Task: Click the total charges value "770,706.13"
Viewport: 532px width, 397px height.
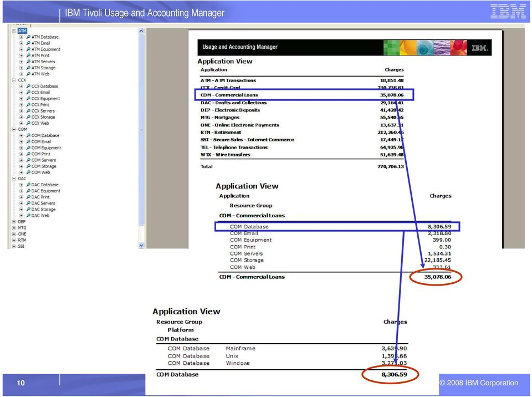Action: [391, 166]
